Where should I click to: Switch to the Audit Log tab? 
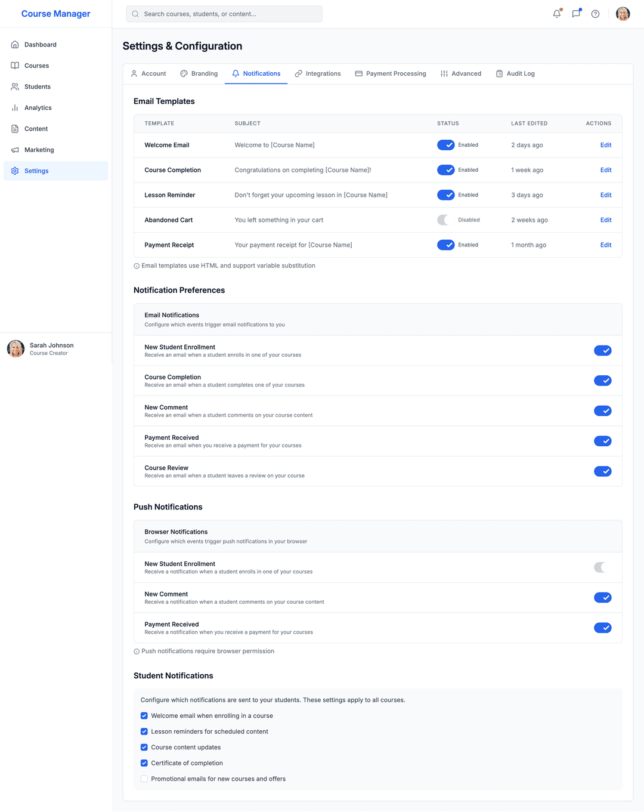(x=515, y=74)
